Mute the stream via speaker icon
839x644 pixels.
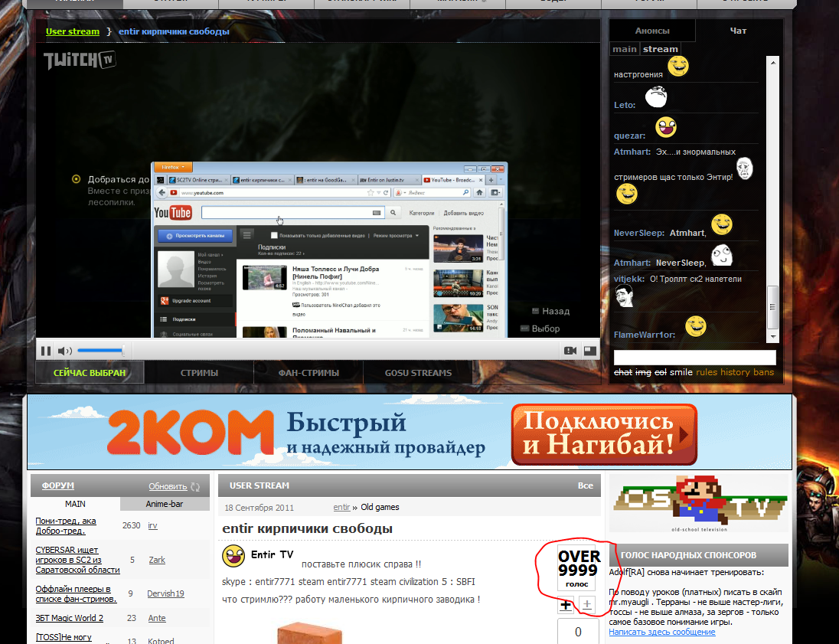click(65, 351)
